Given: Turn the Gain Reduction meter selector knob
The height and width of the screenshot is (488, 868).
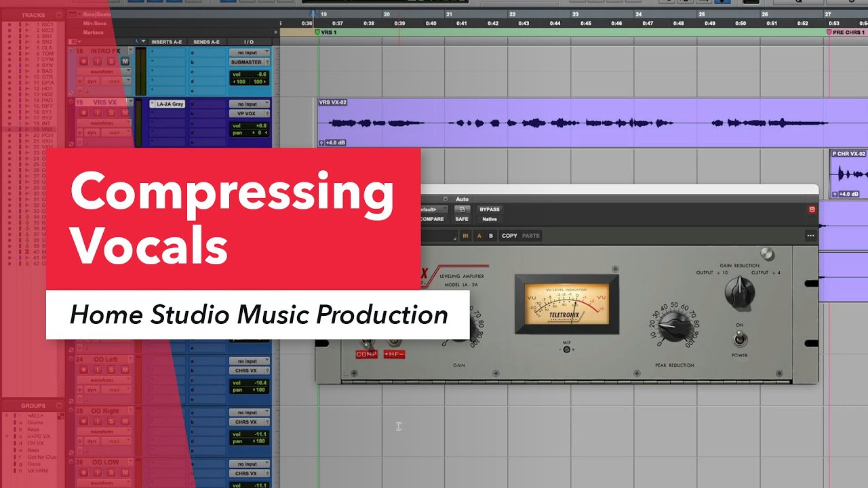Looking at the screenshot, I should pyautogui.click(x=739, y=293).
